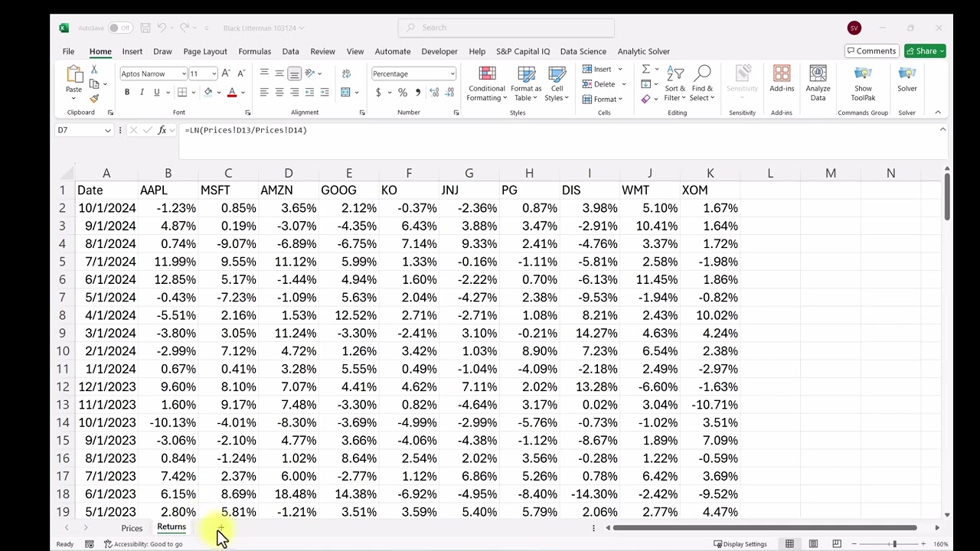Open the File menu
The width and height of the screenshot is (980, 551).
68,51
